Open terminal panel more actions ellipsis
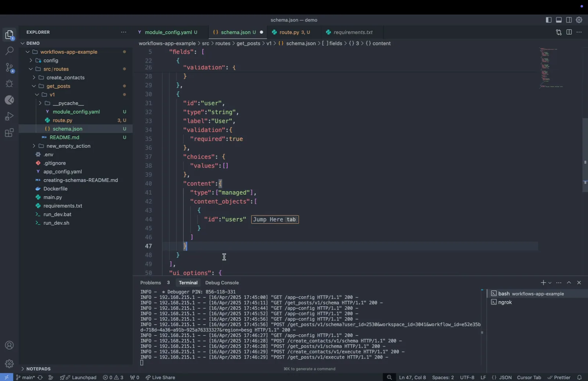Screen dimensions: 588x381 [559, 283]
